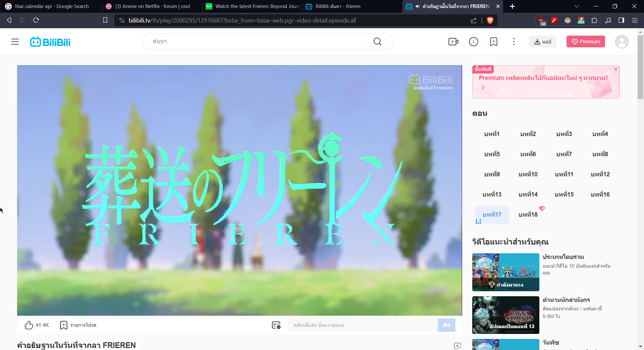This screenshot has height=350, width=644.
Task: Open the user profile avatar
Action: 622,42
